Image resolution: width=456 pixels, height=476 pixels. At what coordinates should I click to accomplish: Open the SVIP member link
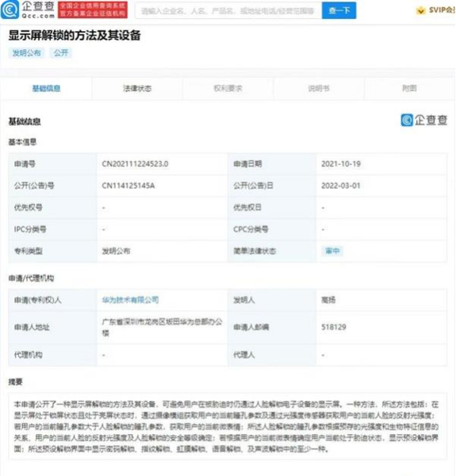point(442,10)
